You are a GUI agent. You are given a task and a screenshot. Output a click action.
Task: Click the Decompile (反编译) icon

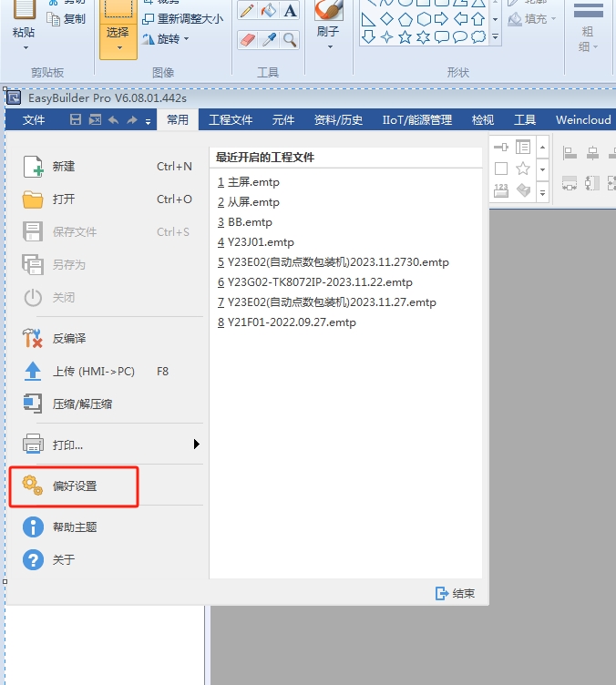click(33, 338)
